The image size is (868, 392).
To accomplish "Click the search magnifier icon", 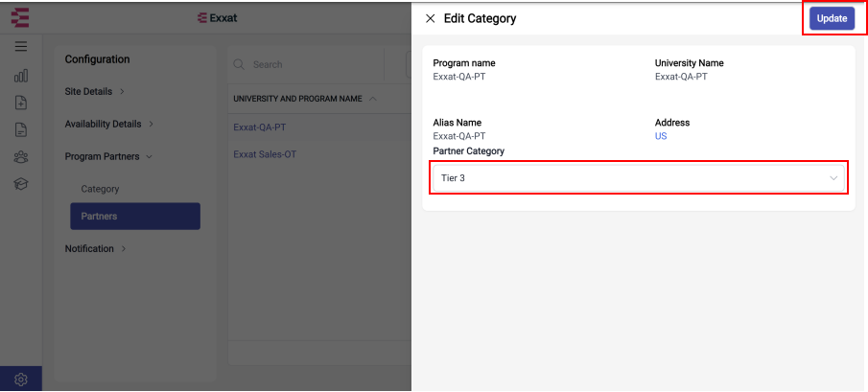I will pos(239,64).
